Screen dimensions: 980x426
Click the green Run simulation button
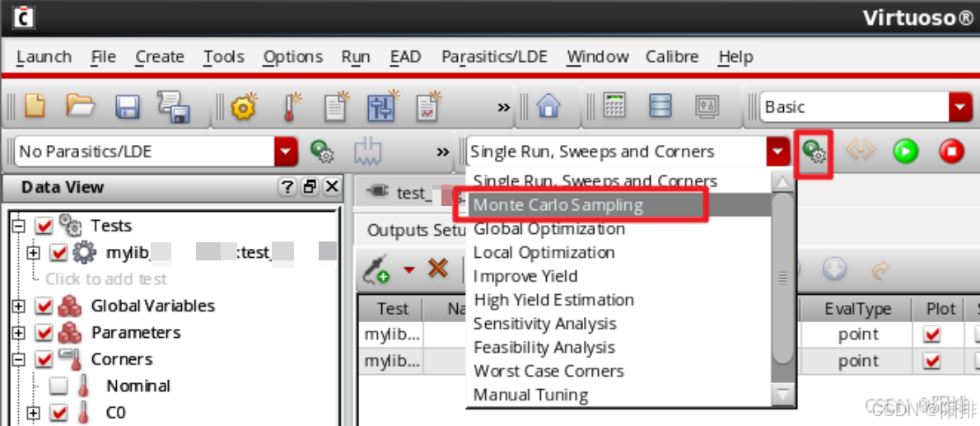click(x=905, y=152)
